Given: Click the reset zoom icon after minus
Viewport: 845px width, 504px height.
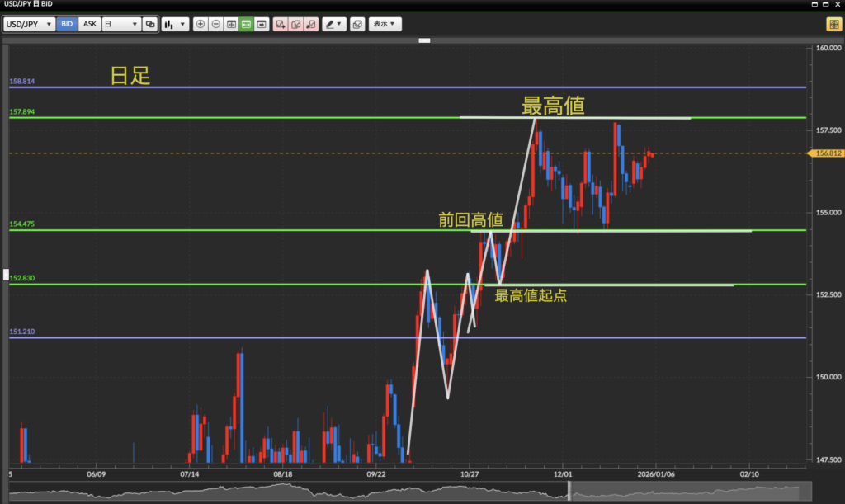Looking at the screenshot, I should (231, 25).
